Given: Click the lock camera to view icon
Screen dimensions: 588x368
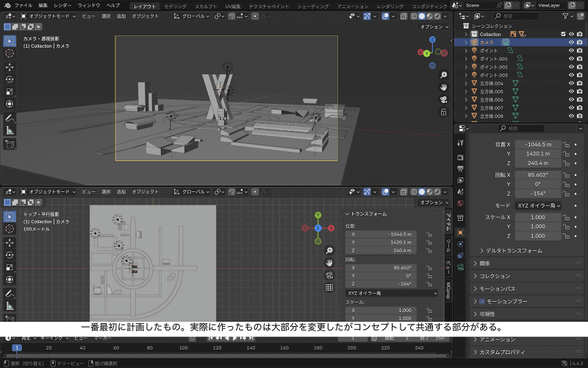Looking at the screenshot, I should [444, 113].
